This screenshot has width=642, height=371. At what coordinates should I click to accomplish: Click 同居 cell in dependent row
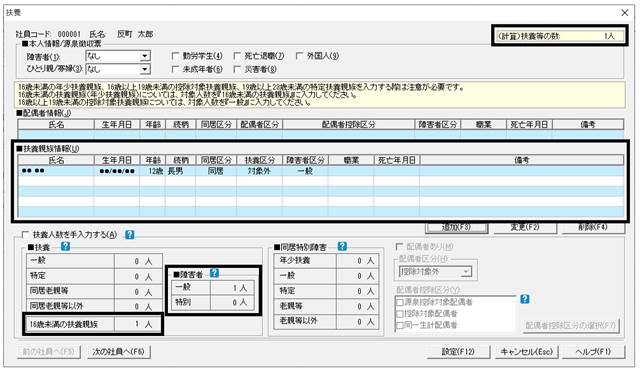pyautogui.click(x=216, y=171)
